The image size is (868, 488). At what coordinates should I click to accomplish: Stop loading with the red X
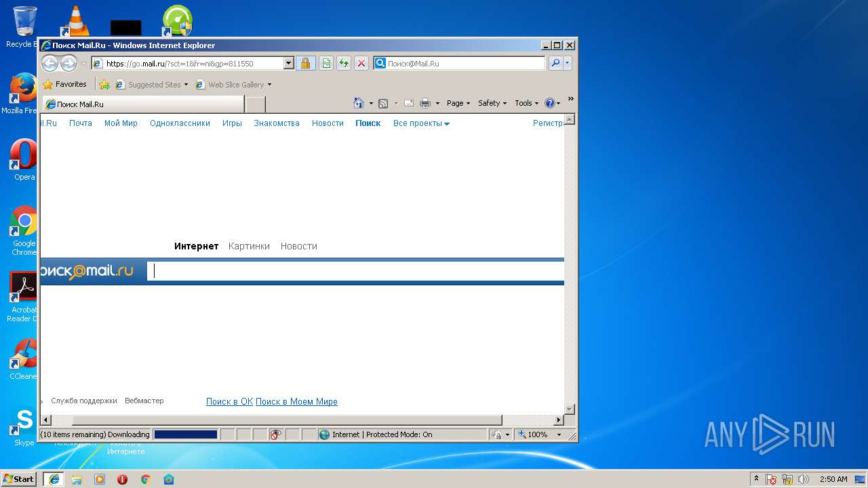(x=361, y=64)
